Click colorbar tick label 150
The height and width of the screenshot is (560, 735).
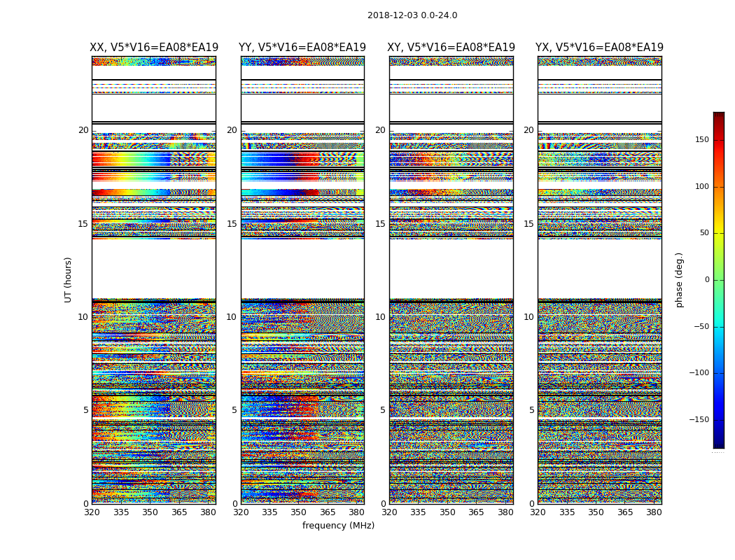click(x=702, y=139)
